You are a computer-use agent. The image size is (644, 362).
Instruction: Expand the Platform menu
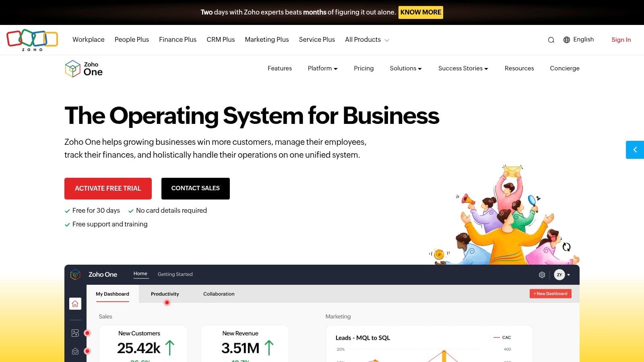[x=322, y=68]
